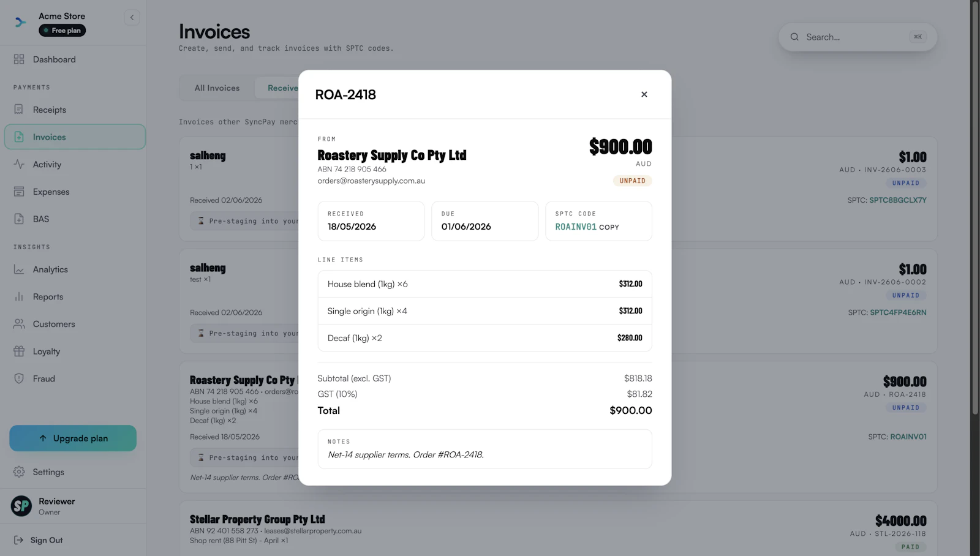Viewport: 980px width, 556px height.
Task: Click the Customers people icon
Action: pyautogui.click(x=19, y=324)
